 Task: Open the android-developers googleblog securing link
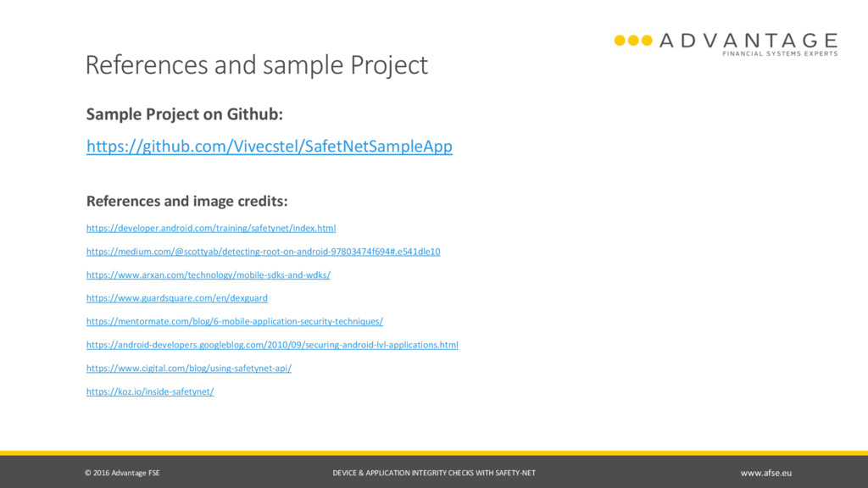(272, 345)
